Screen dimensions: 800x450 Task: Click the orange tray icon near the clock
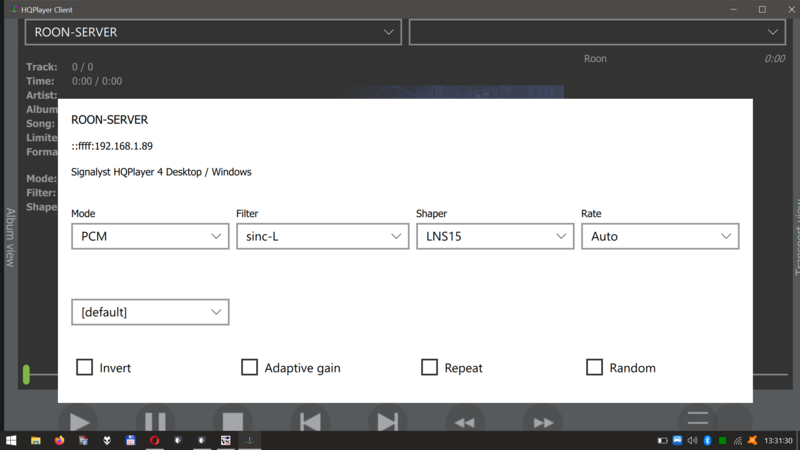(x=753, y=440)
